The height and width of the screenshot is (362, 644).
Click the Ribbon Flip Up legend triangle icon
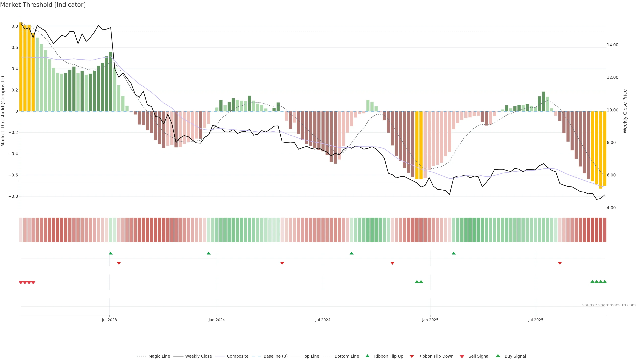click(x=367, y=356)
